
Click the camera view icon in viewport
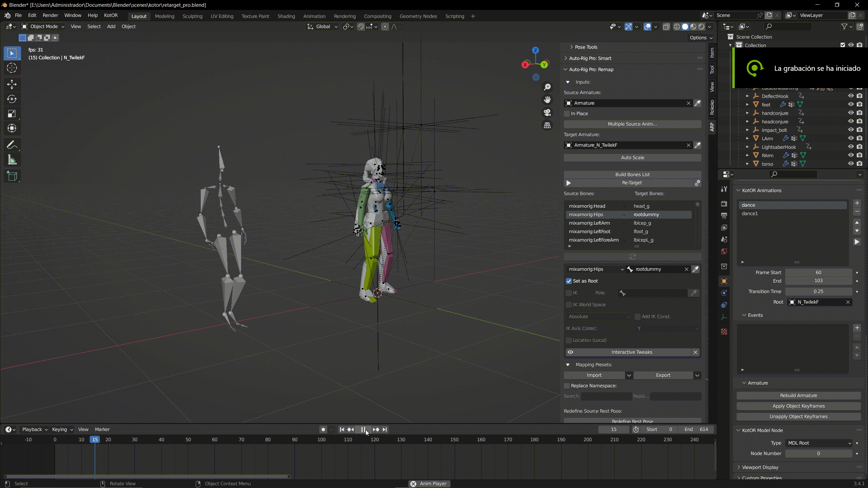pos(547,113)
